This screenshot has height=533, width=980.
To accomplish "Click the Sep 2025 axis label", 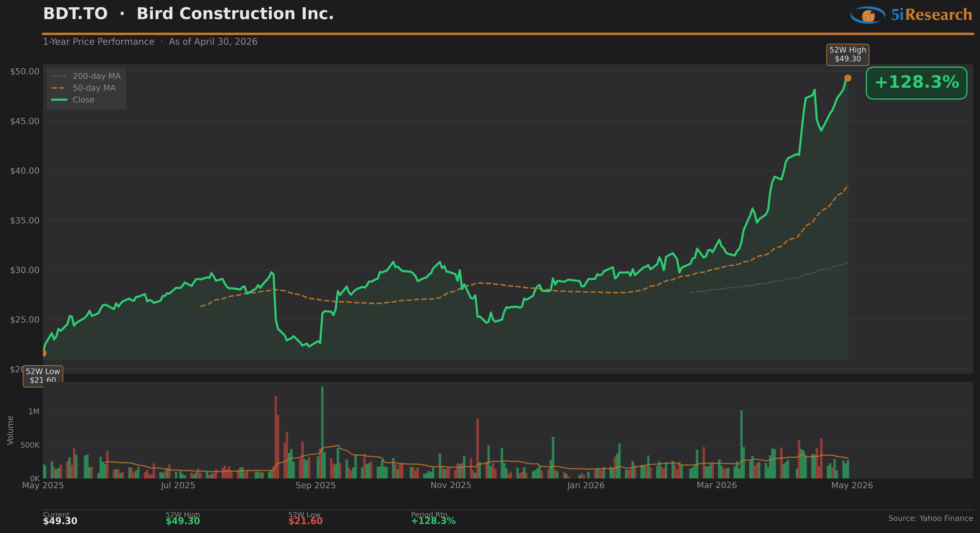I will pyautogui.click(x=315, y=485).
